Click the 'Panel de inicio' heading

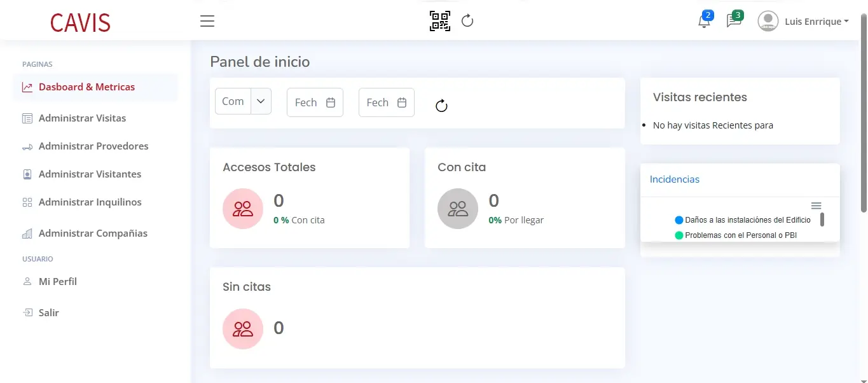[x=260, y=62]
